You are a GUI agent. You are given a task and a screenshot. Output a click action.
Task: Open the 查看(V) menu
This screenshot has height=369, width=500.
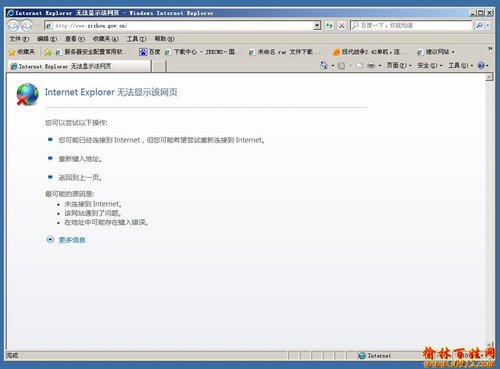pyautogui.click(x=75, y=39)
